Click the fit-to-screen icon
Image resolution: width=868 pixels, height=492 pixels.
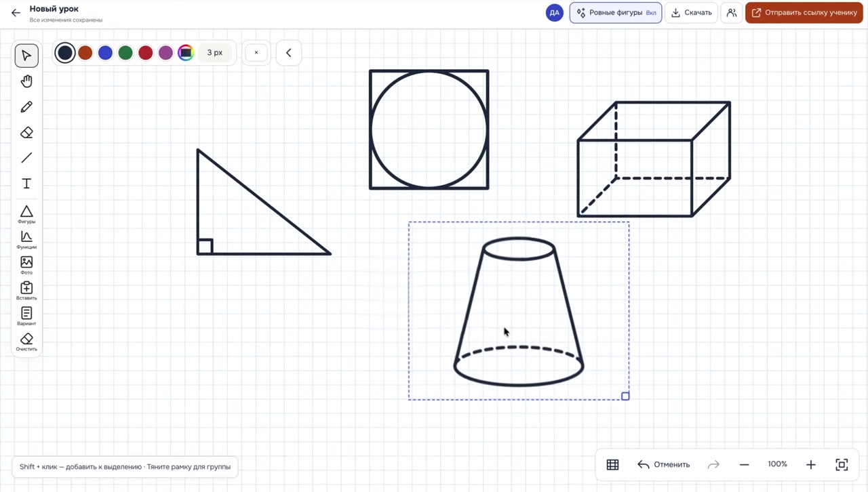point(842,464)
